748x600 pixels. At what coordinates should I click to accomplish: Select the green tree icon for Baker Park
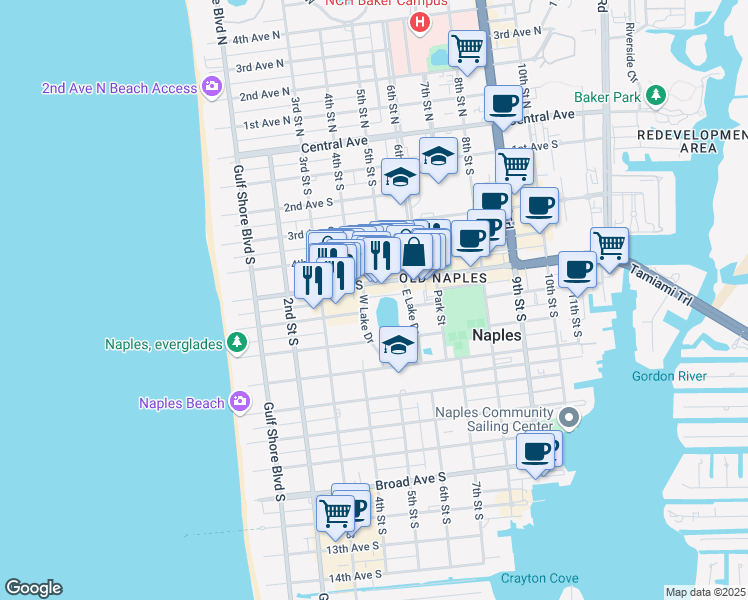click(x=656, y=95)
